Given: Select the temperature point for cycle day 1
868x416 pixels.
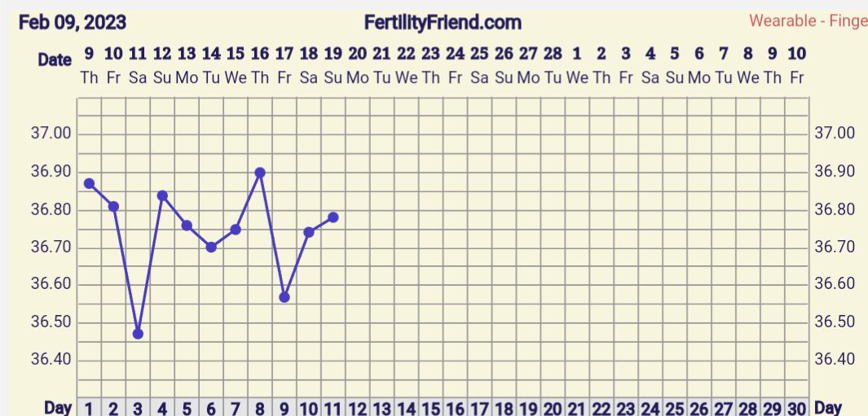Looking at the screenshot, I should 89,184.
